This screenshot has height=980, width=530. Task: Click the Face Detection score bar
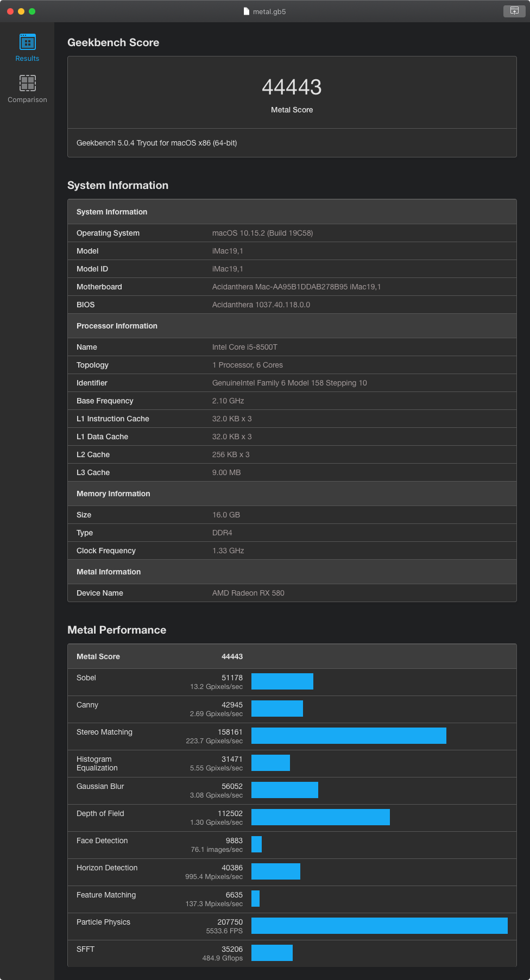coord(256,844)
